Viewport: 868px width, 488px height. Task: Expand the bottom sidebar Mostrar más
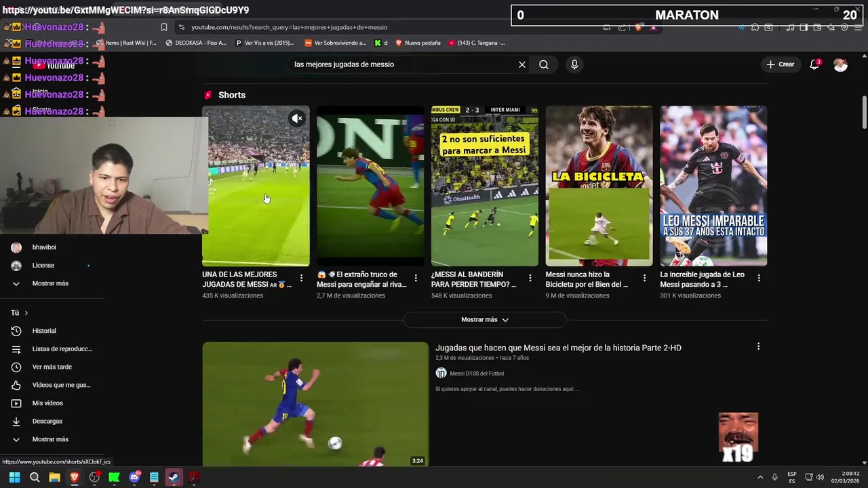(x=50, y=439)
